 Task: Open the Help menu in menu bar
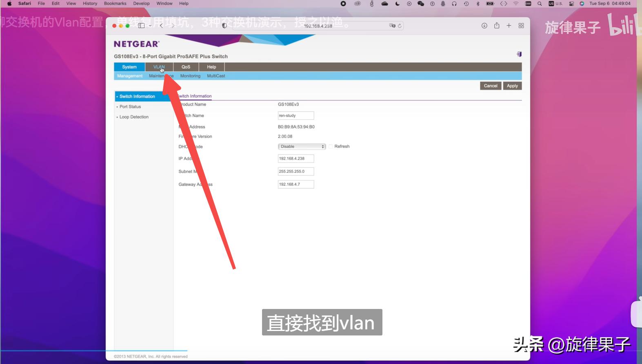184,3
